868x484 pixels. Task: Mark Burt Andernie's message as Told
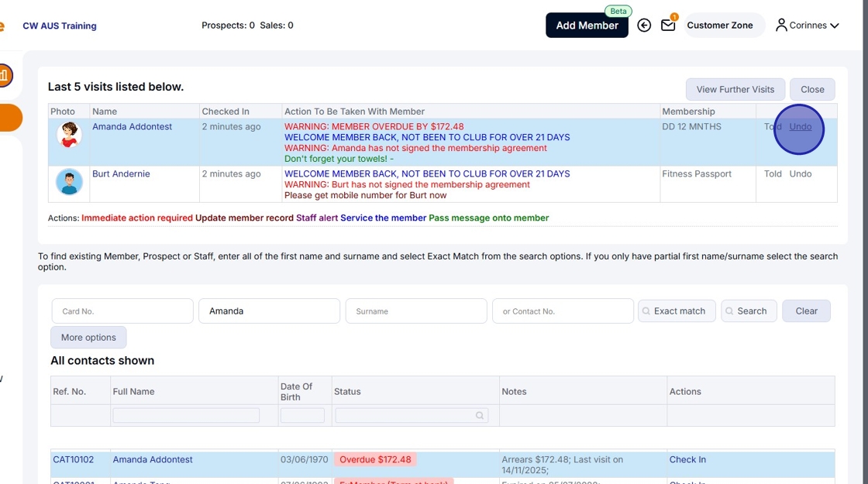pos(773,173)
